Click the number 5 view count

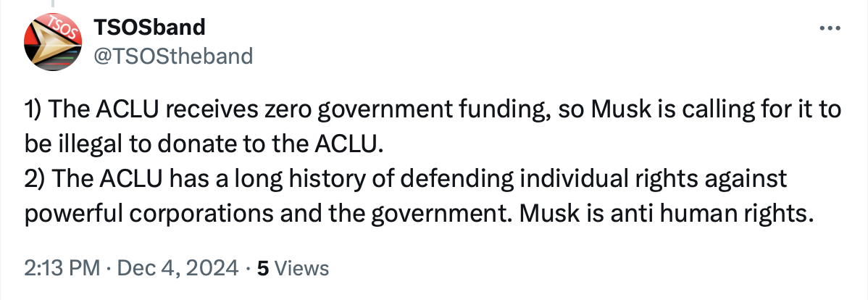(x=263, y=269)
